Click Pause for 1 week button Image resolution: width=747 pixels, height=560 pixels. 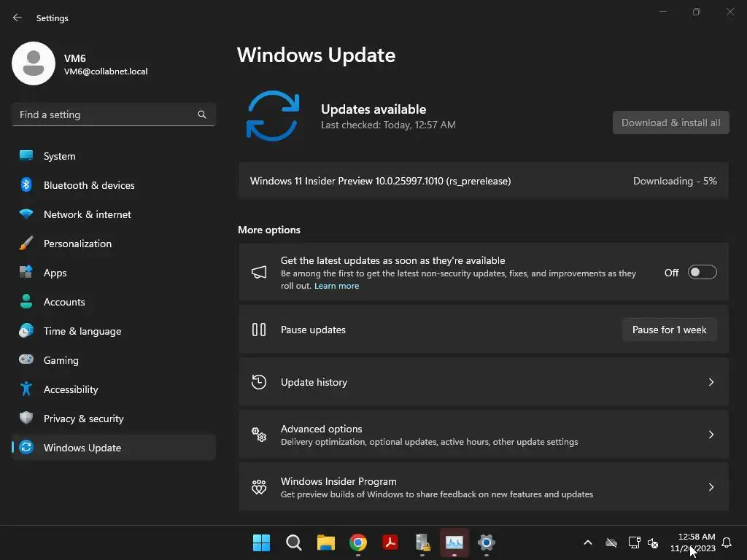670,330
